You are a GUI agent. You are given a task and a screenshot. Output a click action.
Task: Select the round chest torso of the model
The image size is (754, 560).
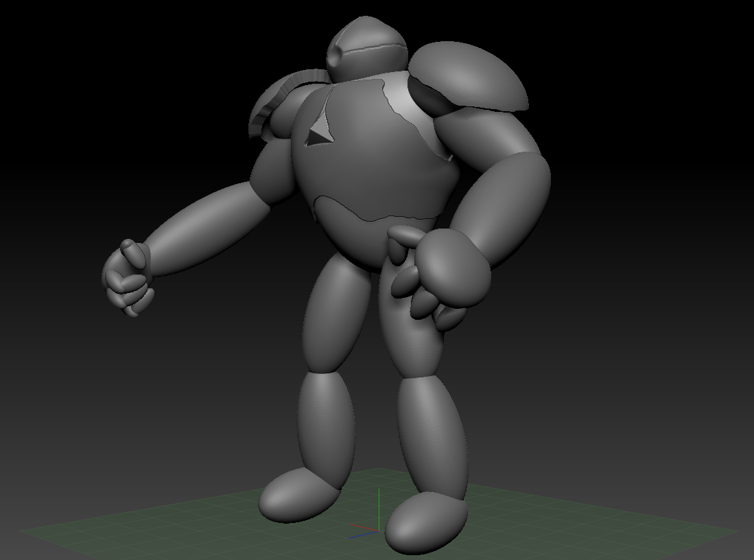375,173
